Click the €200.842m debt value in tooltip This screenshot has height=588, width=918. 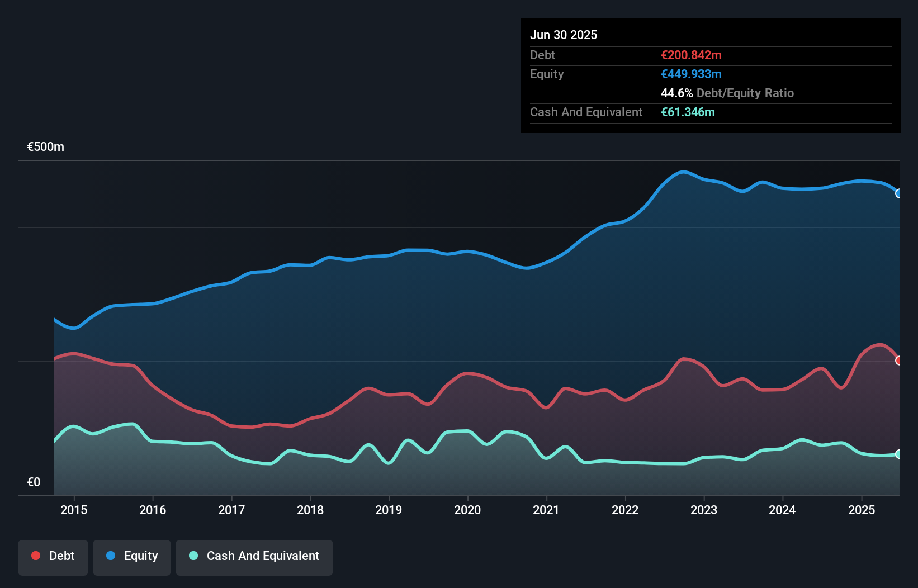click(x=691, y=55)
